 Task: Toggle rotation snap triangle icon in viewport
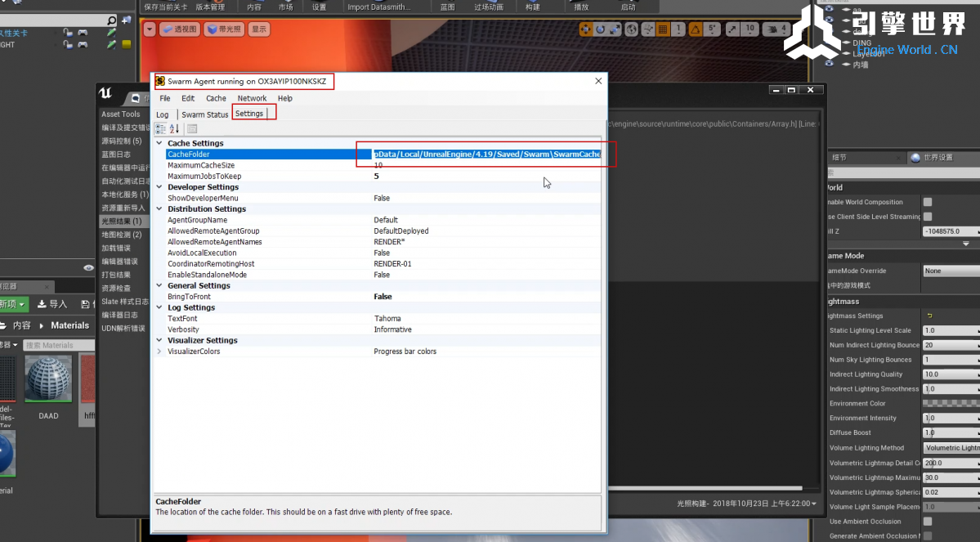click(x=695, y=29)
